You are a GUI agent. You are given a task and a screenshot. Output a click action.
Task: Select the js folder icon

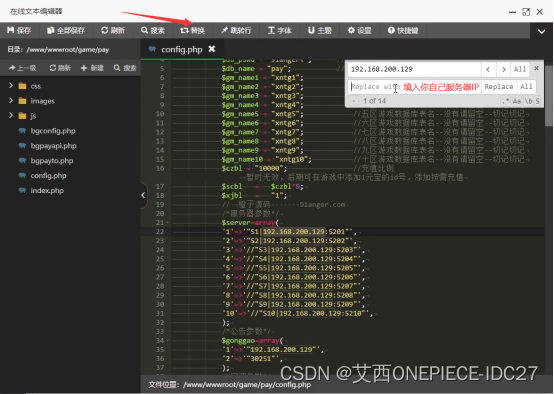click(x=22, y=116)
